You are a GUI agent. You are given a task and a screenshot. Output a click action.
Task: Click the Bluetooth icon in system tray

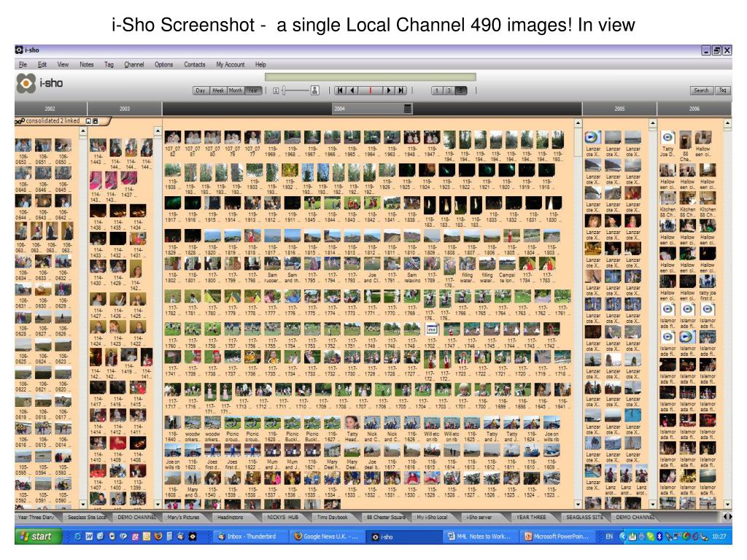click(659, 537)
